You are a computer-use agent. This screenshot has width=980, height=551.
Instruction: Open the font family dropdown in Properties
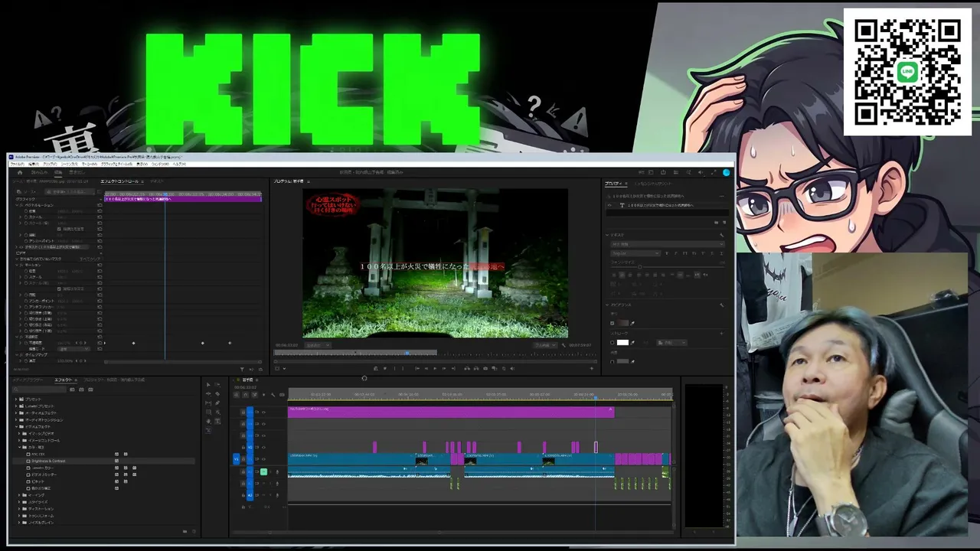667,245
